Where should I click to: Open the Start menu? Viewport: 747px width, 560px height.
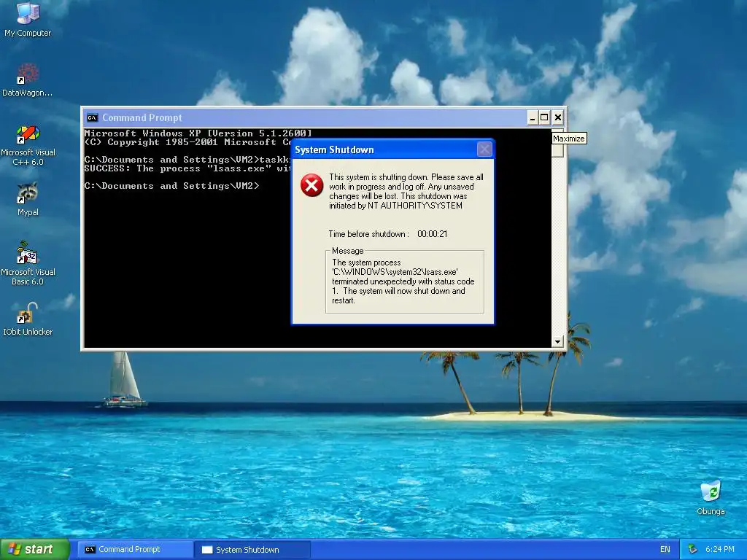coord(35,549)
